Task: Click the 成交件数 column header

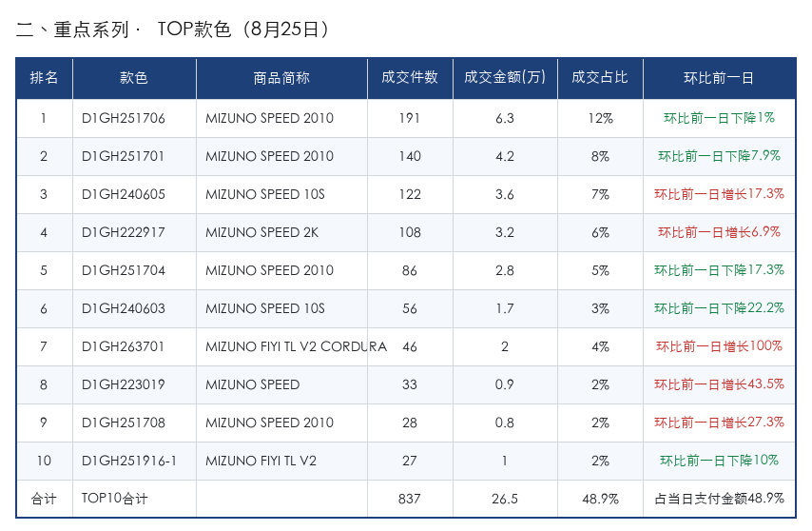Action: 410,78
